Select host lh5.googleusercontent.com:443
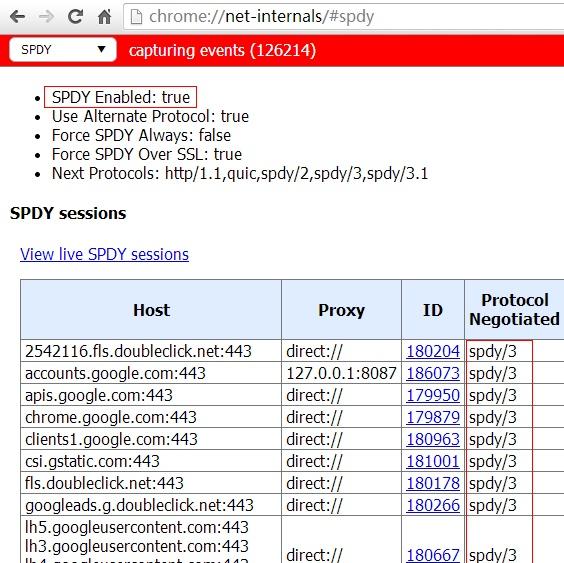This screenshot has height=563, width=564. (137, 527)
